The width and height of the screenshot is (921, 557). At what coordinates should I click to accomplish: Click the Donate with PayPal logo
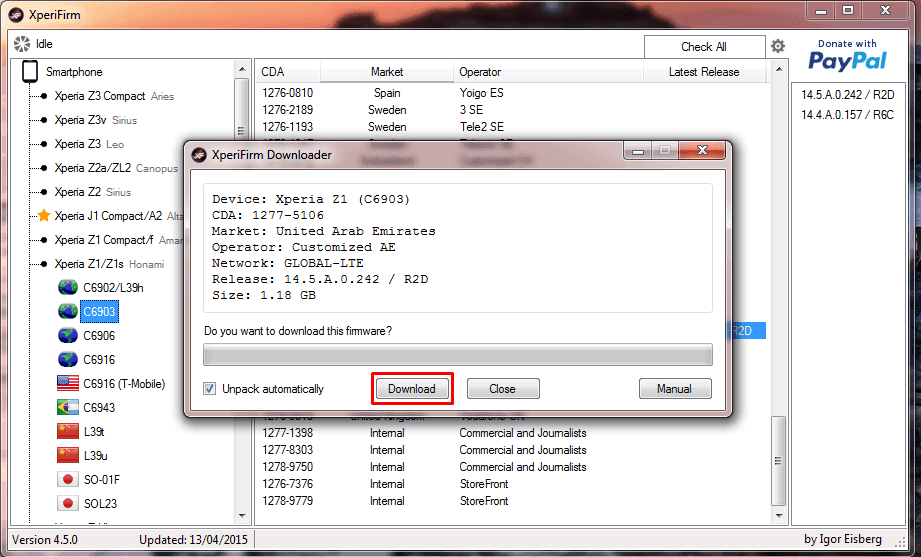click(847, 55)
